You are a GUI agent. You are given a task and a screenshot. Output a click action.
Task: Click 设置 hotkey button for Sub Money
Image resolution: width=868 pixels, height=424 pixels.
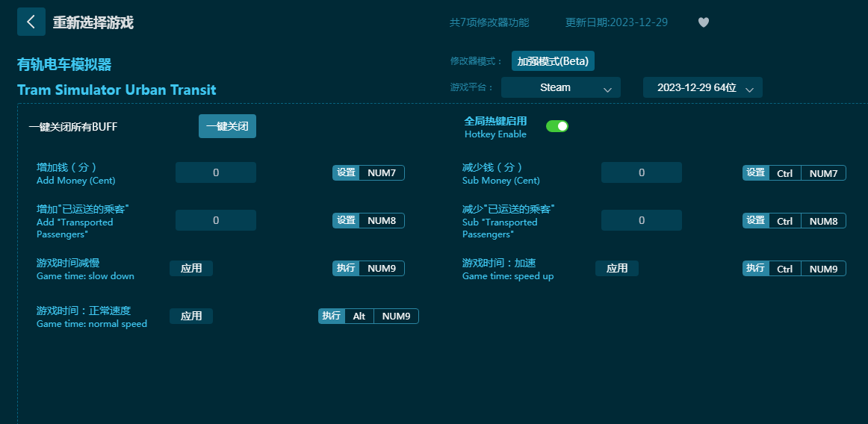point(756,173)
